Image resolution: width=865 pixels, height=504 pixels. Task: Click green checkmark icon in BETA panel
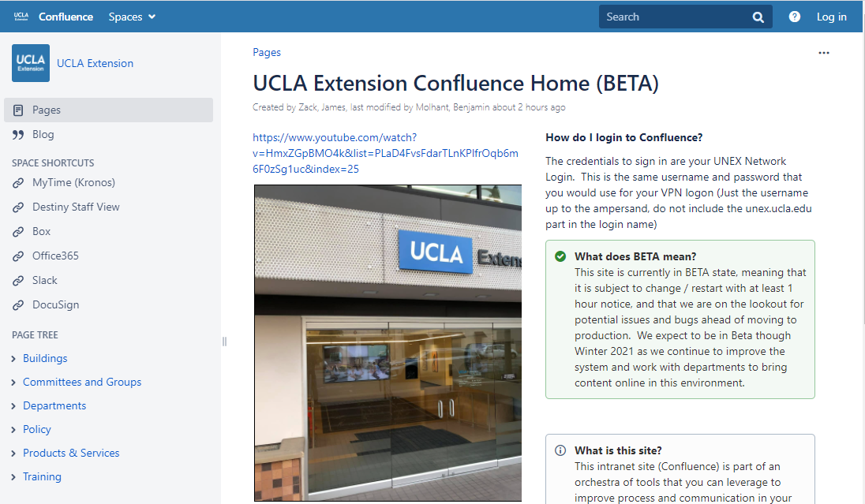[x=560, y=256]
